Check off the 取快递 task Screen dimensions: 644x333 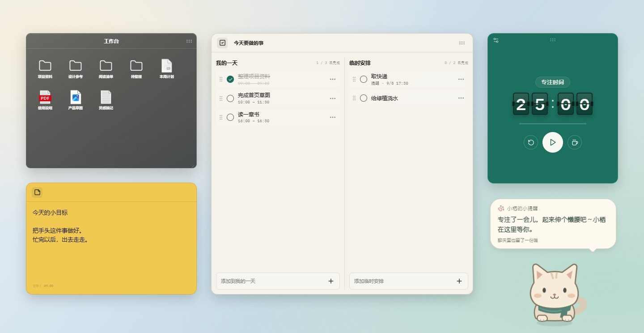tap(364, 79)
